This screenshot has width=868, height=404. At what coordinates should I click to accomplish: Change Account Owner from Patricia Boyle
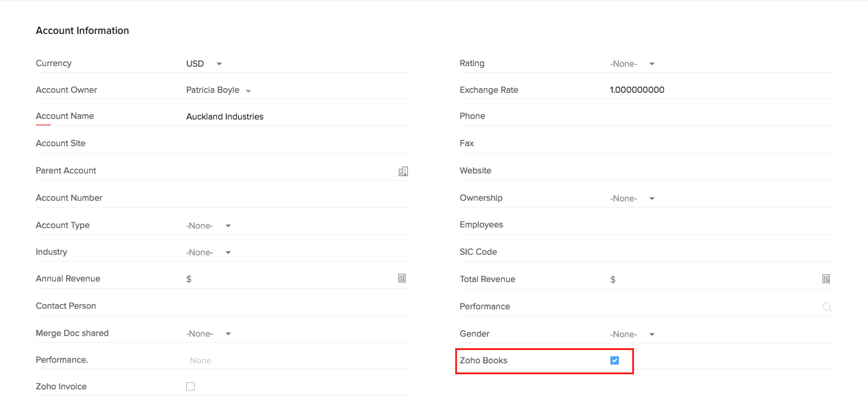click(218, 89)
